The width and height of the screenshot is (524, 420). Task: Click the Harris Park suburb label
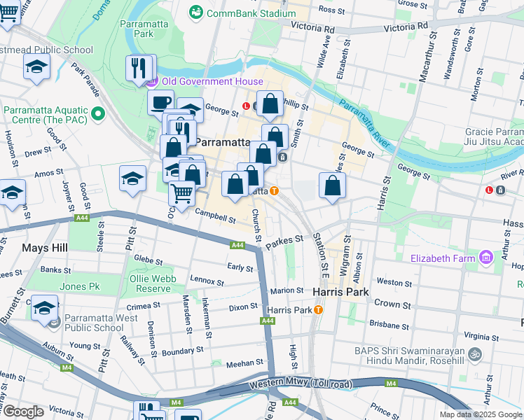click(x=340, y=292)
